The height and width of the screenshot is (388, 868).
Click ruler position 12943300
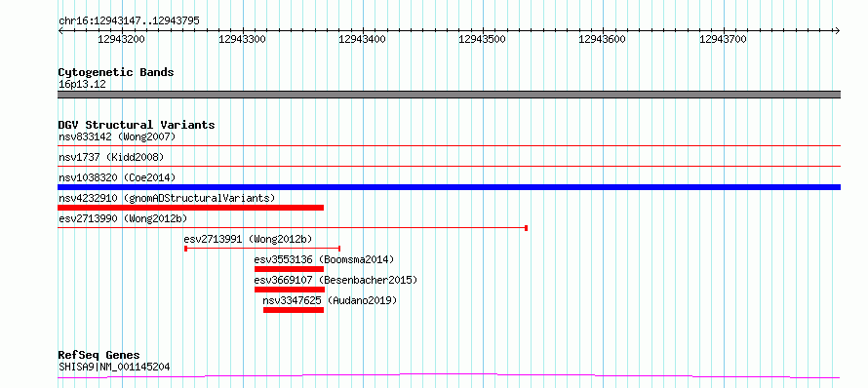(243, 39)
